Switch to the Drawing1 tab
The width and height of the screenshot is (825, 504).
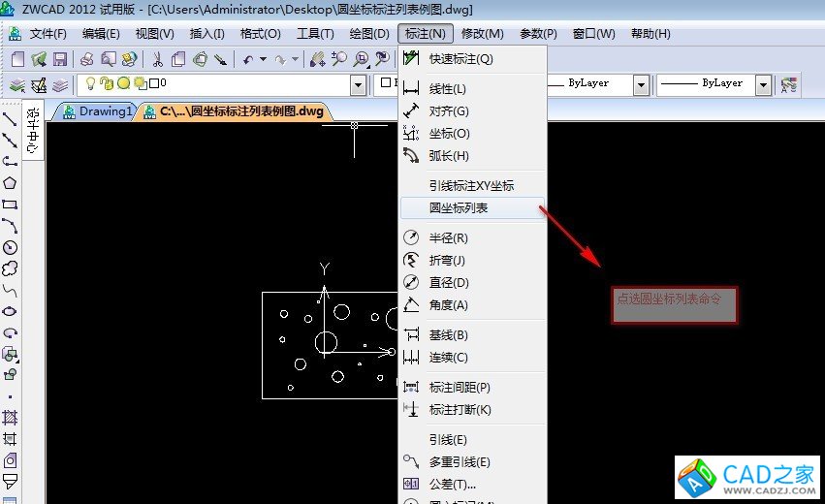click(x=97, y=111)
